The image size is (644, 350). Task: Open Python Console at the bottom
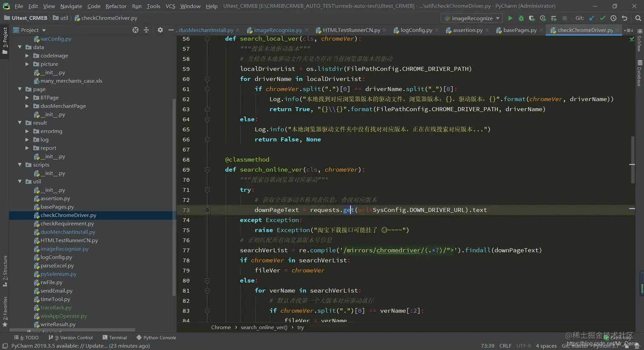[x=156, y=338]
